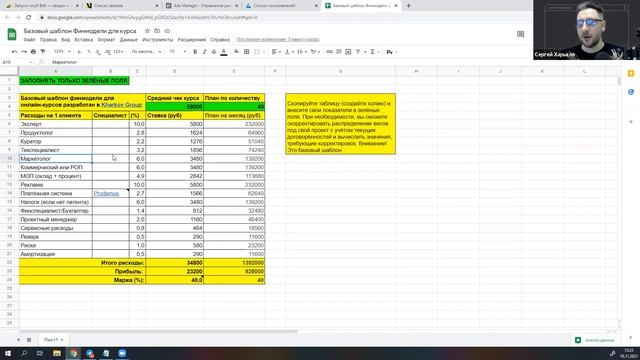640x360 pixels.
Task: Open the font size dropdown
Action: click(178, 52)
